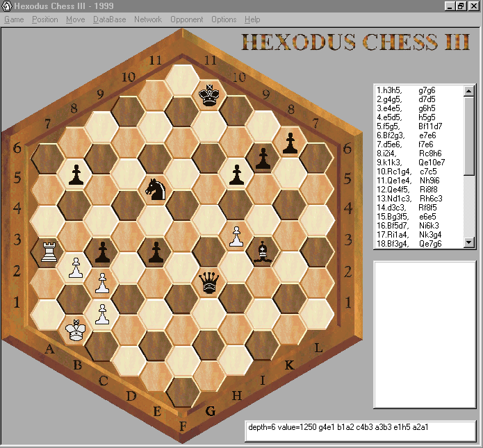
Task: Open the Options menu
Action: 224,19
